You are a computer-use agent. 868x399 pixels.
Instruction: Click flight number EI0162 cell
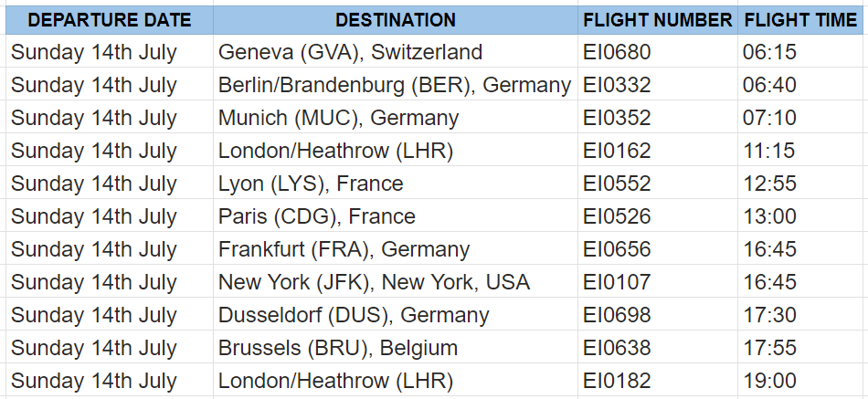click(x=658, y=150)
